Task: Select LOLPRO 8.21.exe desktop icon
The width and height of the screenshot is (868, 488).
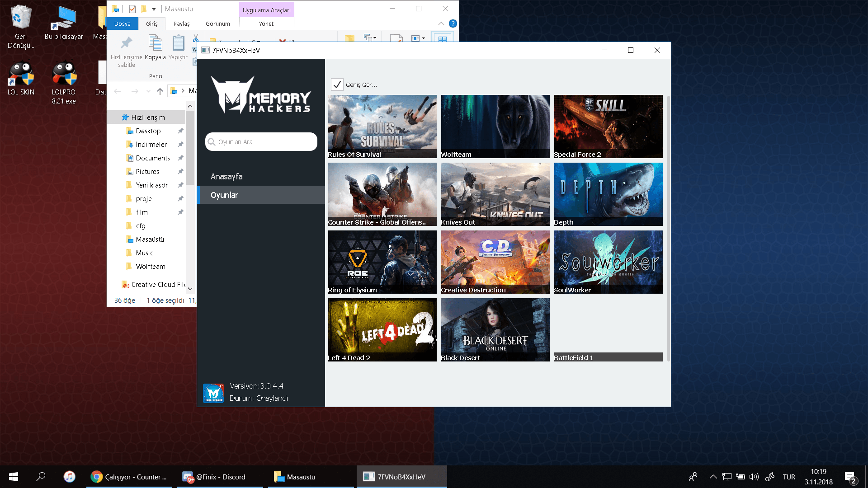Action: (64, 83)
